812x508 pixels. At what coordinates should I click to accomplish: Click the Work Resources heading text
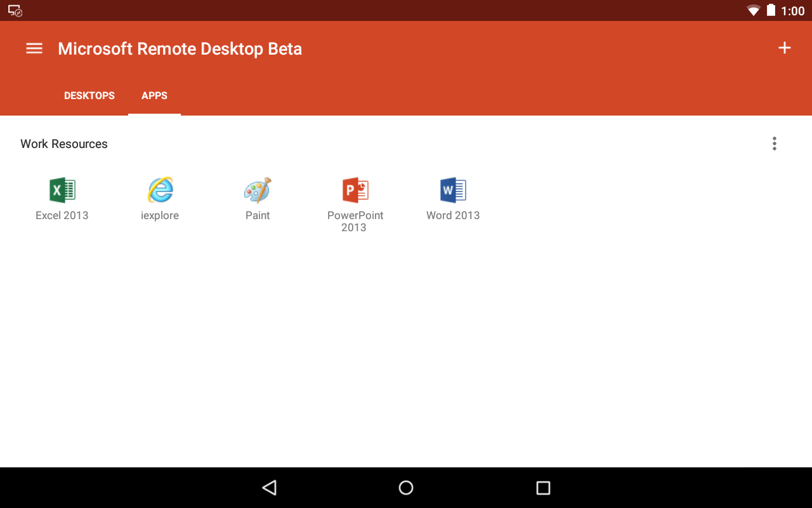[x=64, y=144]
